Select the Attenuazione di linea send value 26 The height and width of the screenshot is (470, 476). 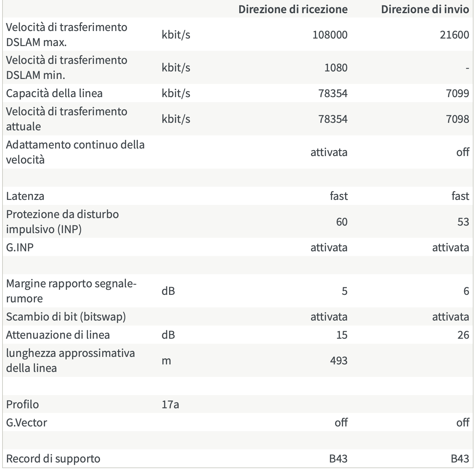click(463, 335)
